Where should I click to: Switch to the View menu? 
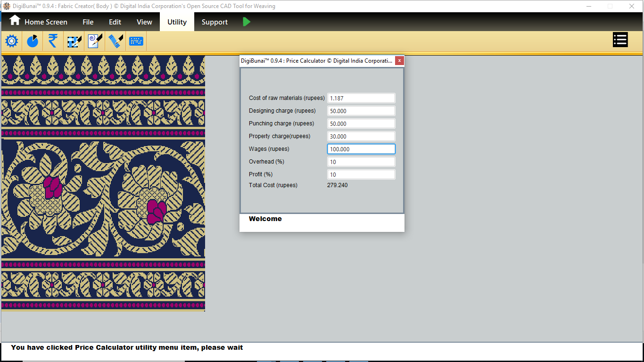coord(144,22)
